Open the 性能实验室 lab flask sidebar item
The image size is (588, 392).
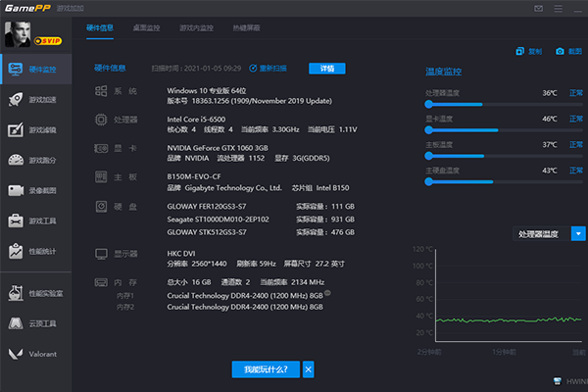(x=36, y=293)
